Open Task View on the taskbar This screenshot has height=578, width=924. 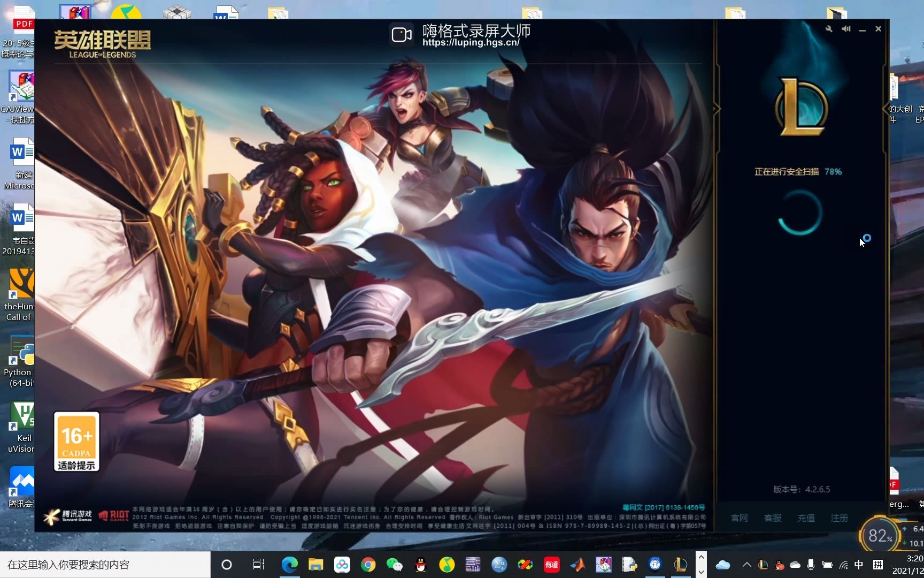coord(259,565)
